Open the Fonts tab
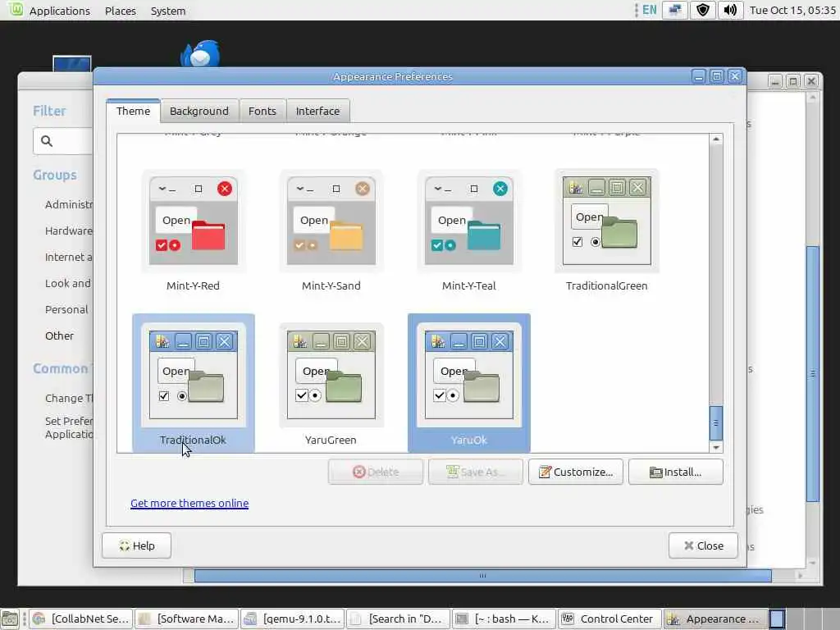This screenshot has height=630, width=840. pos(262,111)
